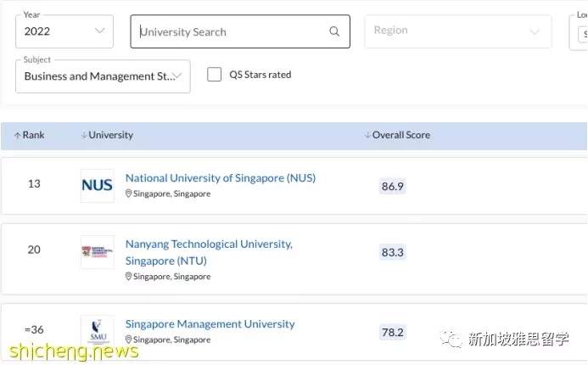Select rank 13 cell
Image resolution: width=588 pixels, height=365 pixels.
coord(34,183)
